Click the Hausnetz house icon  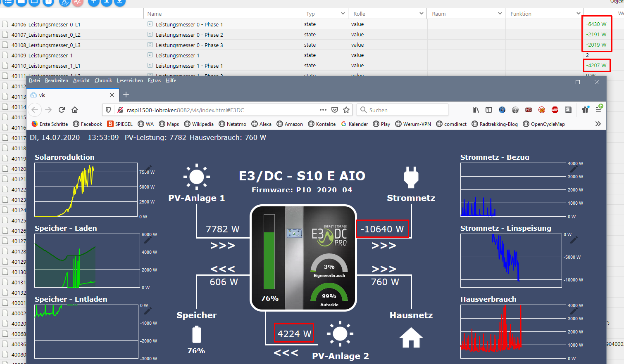click(x=411, y=338)
